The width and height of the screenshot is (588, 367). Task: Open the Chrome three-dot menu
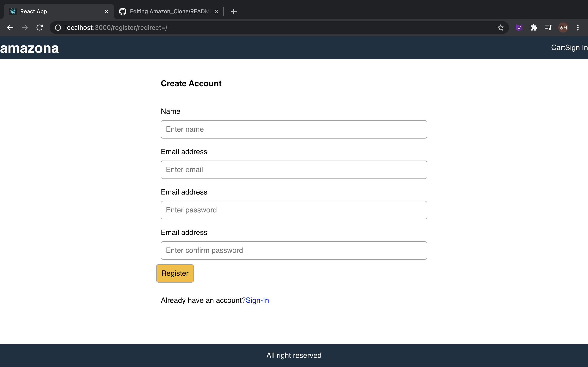coord(578,28)
